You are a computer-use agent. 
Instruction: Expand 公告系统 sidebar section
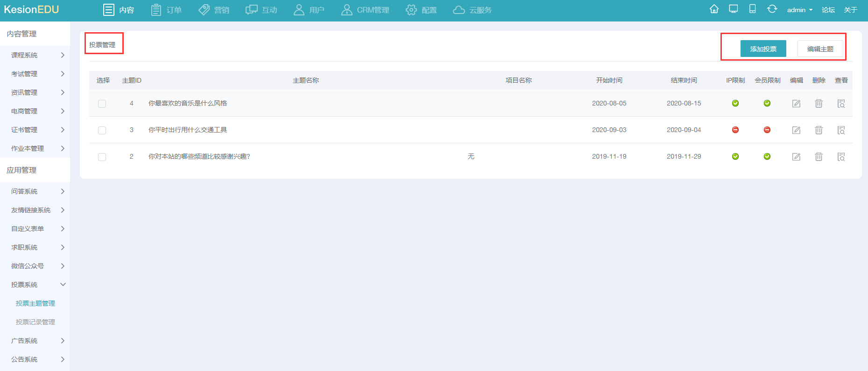coord(35,359)
